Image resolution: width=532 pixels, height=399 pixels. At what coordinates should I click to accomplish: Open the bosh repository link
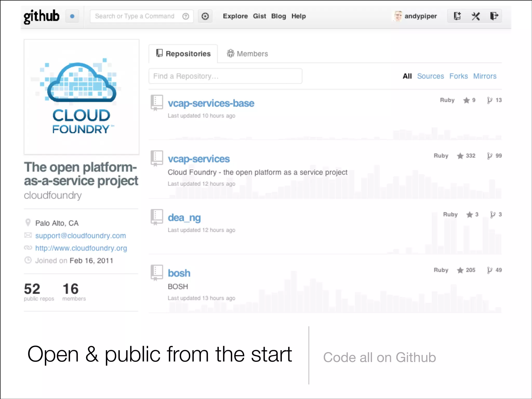pyautogui.click(x=179, y=273)
